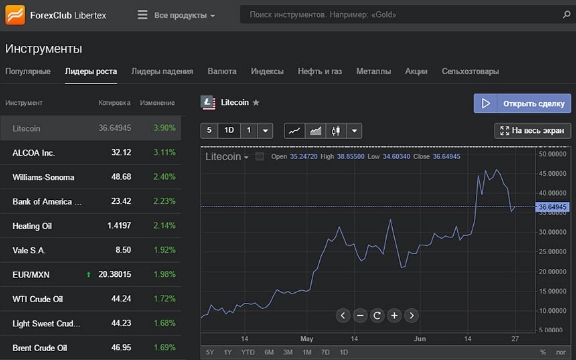The height and width of the screenshot is (360, 576).
Task: Choose the 1 interval button
Action: tap(249, 130)
